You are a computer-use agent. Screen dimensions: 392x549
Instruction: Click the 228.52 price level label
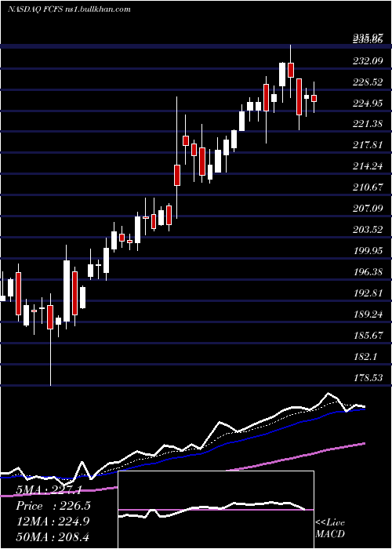click(x=368, y=82)
